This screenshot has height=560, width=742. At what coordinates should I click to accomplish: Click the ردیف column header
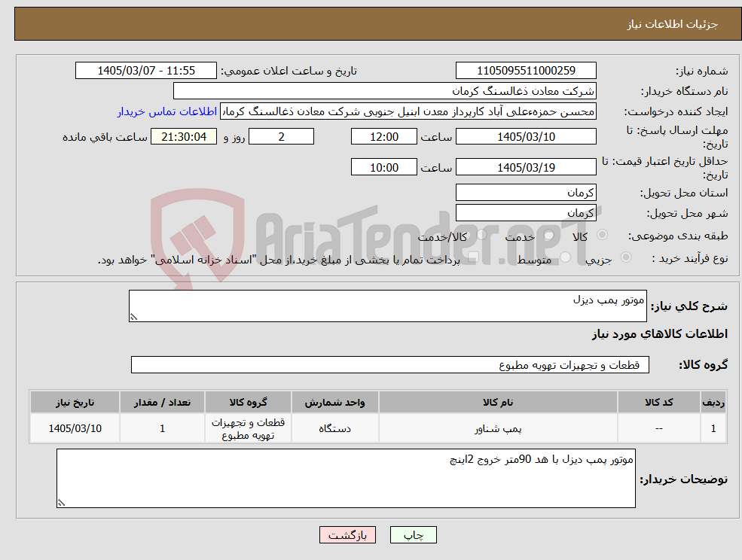point(713,402)
